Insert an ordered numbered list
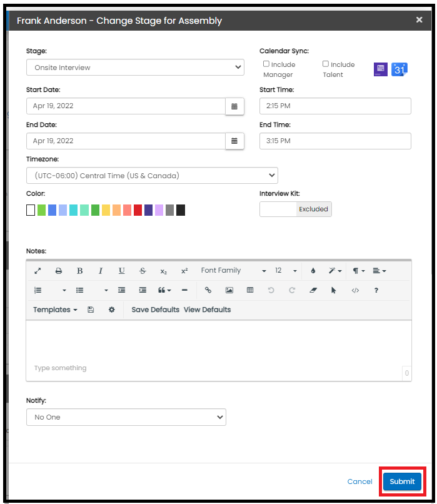Screen dimensions: 437x504 (x=38, y=290)
